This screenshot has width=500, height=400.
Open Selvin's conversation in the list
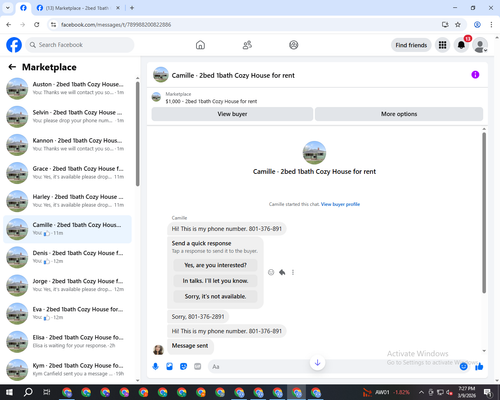(67, 116)
